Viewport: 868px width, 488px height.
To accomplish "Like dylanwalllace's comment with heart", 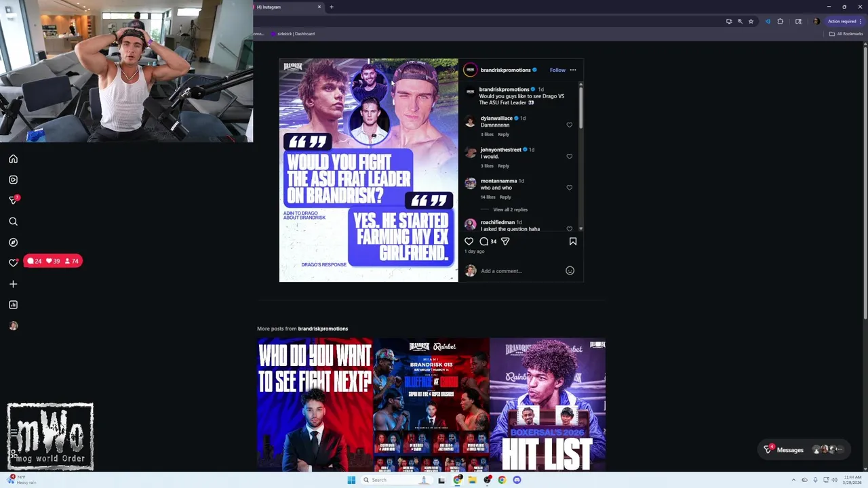I will tap(569, 125).
